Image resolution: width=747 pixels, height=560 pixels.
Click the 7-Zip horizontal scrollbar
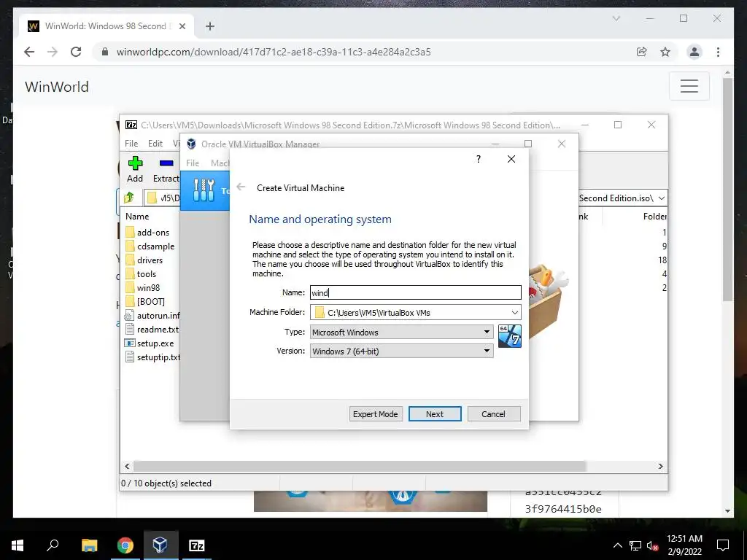[359, 466]
